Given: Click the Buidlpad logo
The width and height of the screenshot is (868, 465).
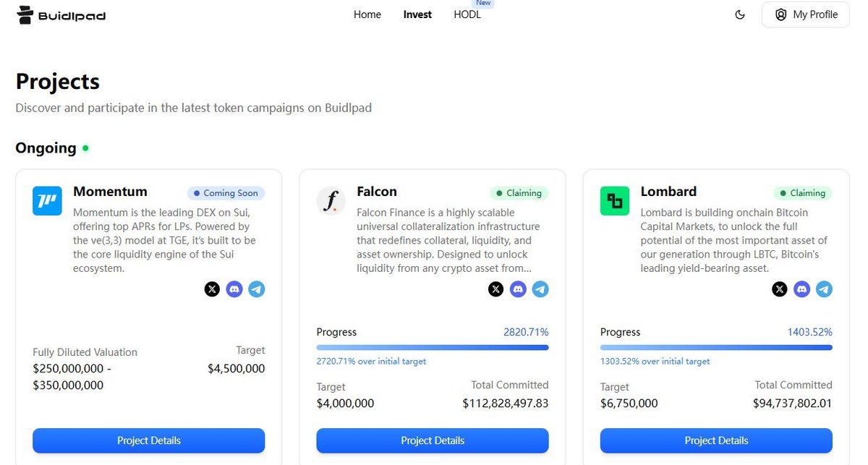Looking at the screenshot, I should tap(61, 14).
